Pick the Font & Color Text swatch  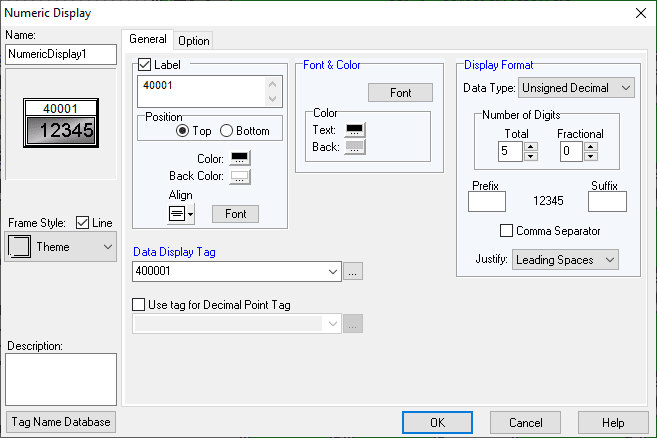point(354,130)
